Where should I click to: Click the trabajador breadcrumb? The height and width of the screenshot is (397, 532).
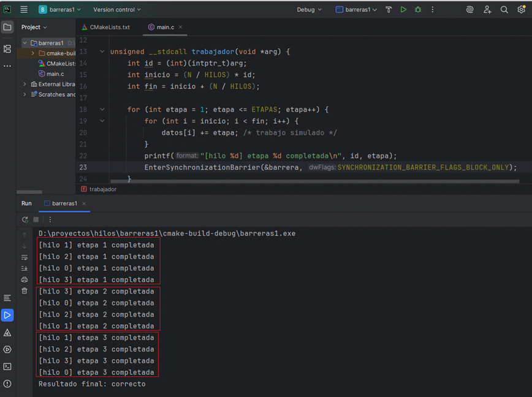[x=102, y=189]
